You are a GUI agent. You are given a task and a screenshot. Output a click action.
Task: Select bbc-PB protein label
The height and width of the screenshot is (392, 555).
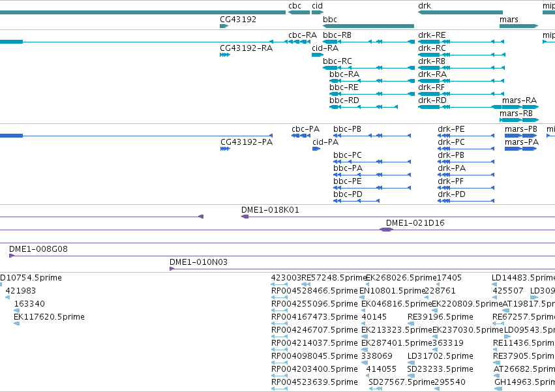click(x=347, y=129)
